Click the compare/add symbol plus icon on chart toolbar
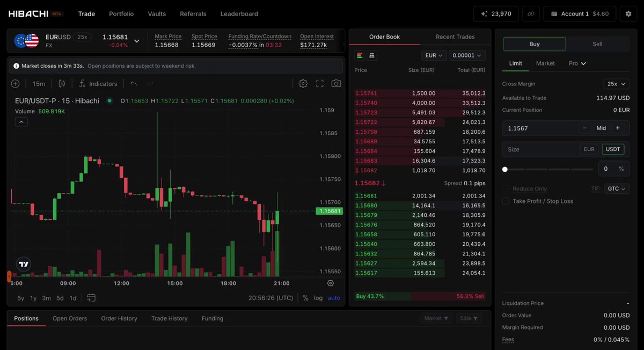This screenshot has width=644, height=350. (x=15, y=84)
